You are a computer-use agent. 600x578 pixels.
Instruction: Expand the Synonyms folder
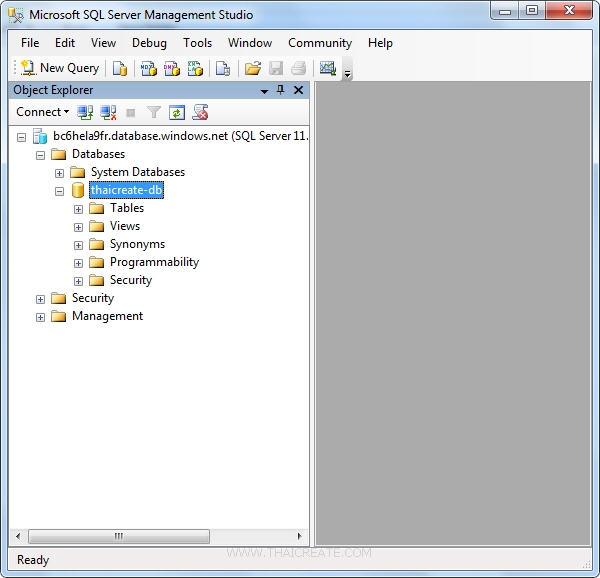(78, 245)
